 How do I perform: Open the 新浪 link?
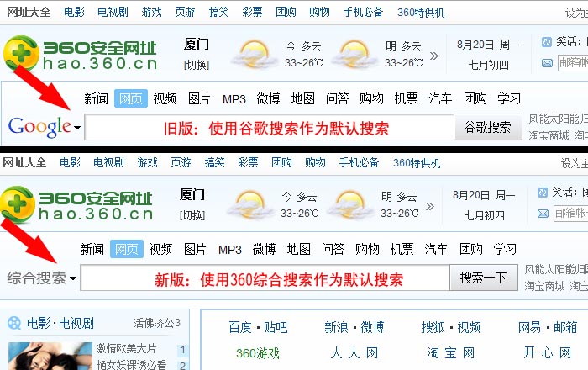pos(336,327)
